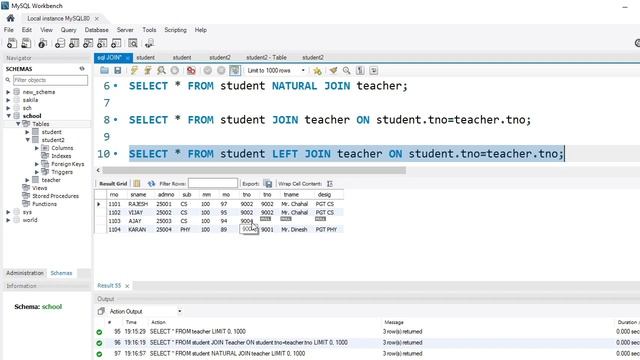Click the editor horizontal scrollbar
The image size is (640, 360).
(254, 170)
